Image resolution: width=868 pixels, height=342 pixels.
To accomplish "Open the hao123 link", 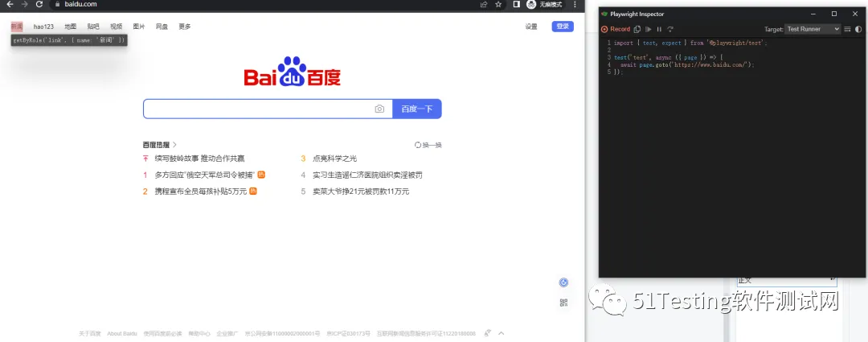I will 43,27.
